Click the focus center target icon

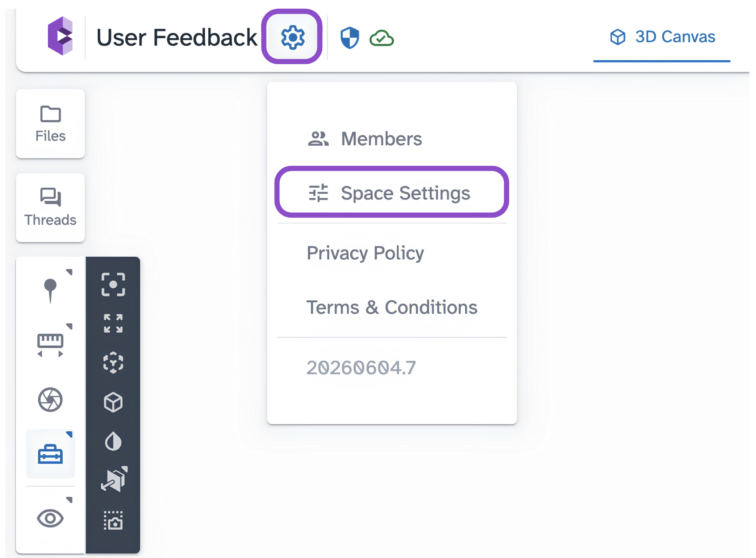[113, 284]
